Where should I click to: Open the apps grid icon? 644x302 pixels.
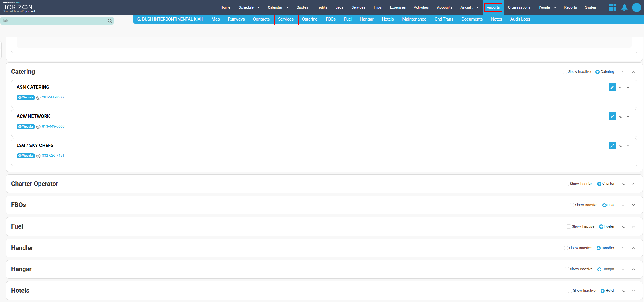(612, 7)
